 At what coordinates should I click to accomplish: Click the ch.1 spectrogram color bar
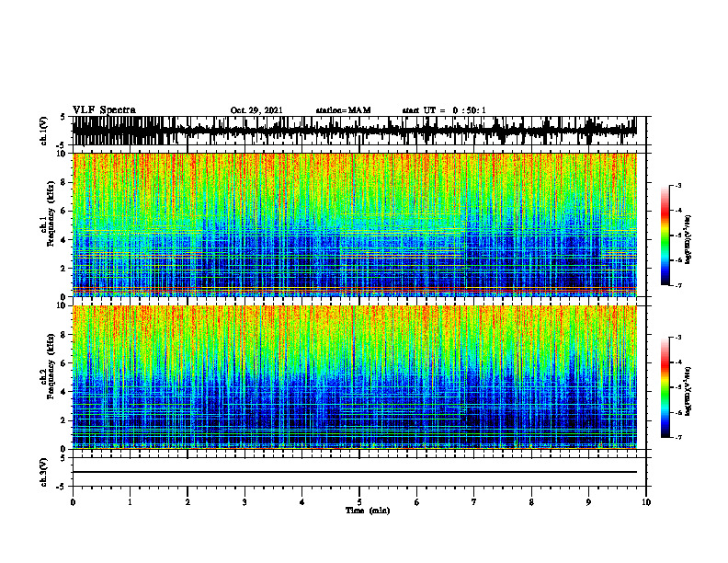pos(665,236)
